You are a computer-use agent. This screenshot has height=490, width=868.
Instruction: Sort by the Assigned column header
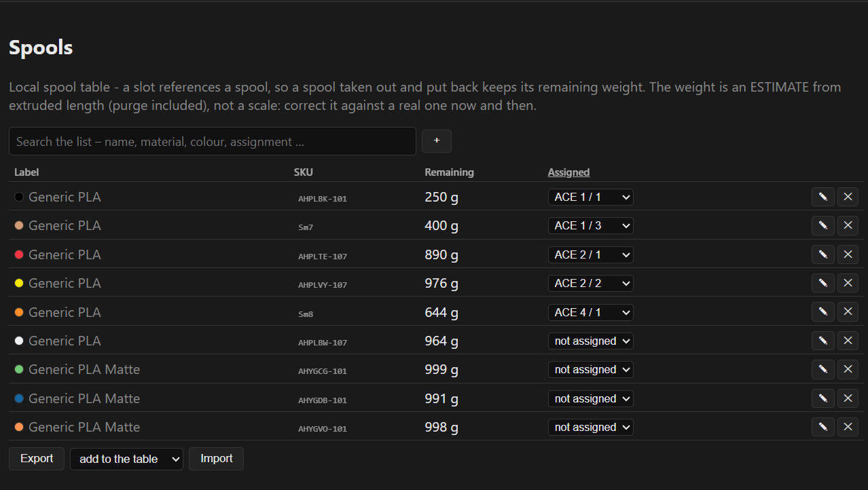[568, 172]
